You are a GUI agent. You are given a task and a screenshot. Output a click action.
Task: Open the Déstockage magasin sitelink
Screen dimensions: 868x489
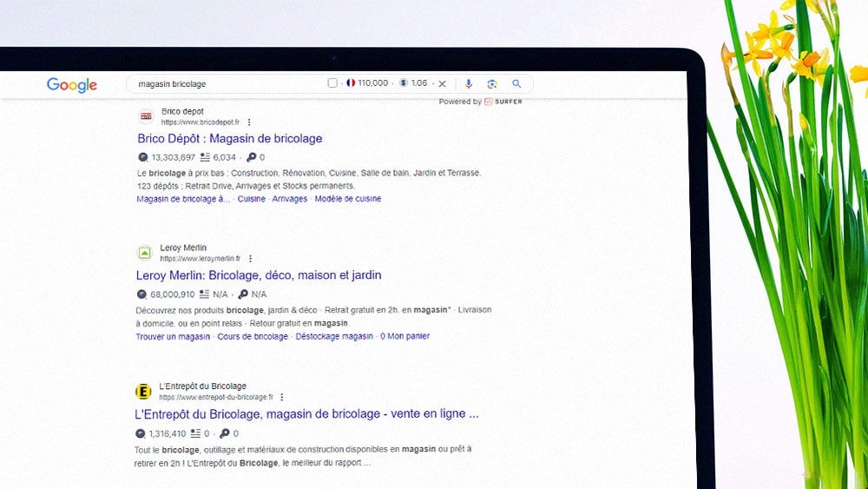pyautogui.click(x=334, y=336)
